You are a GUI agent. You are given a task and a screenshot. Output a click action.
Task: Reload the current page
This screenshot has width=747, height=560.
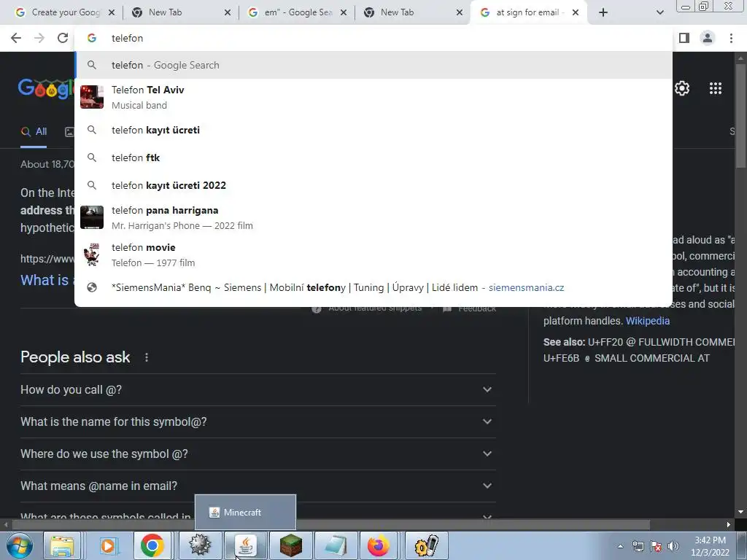(63, 38)
